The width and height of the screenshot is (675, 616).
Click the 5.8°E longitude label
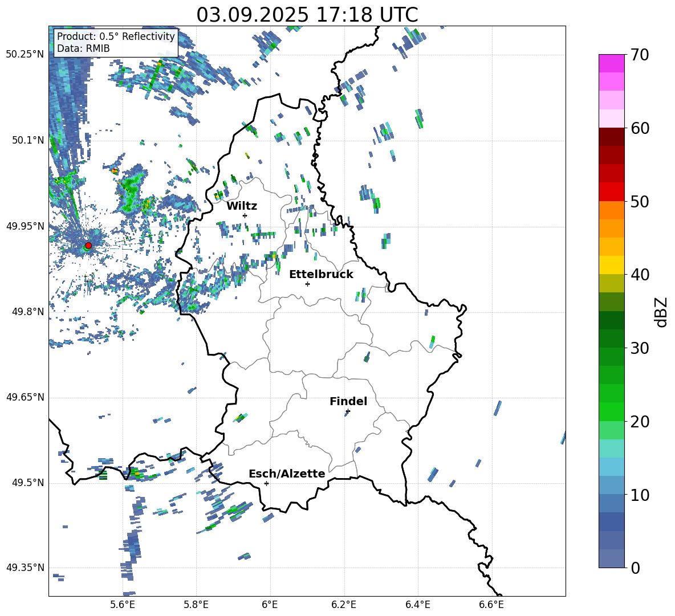point(196,605)
